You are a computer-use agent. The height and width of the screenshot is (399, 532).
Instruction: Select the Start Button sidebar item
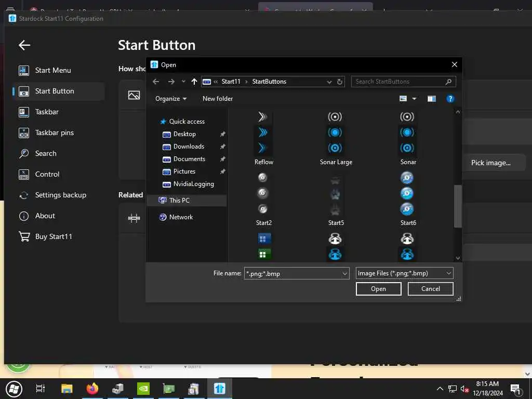(58, 91)
